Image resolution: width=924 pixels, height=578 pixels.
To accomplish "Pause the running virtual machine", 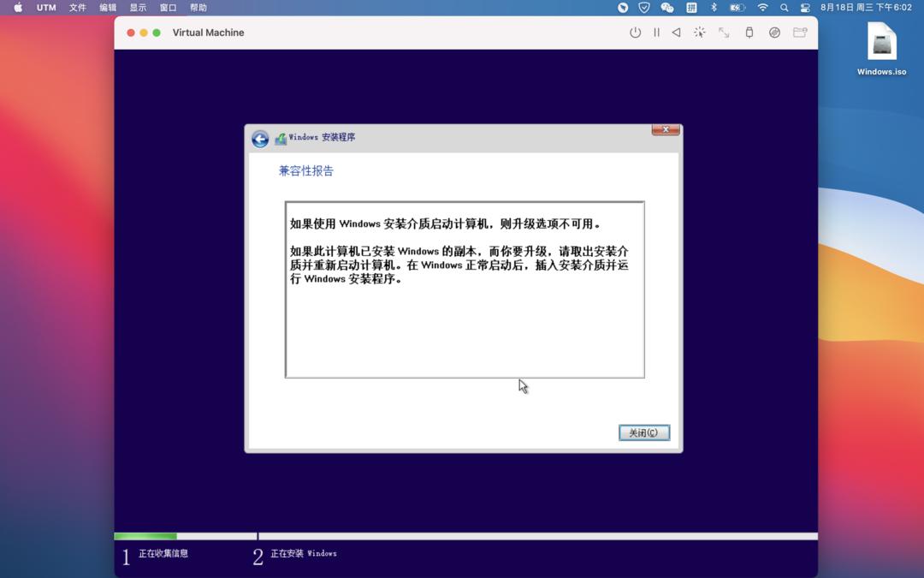I will (x=655, y=32).
